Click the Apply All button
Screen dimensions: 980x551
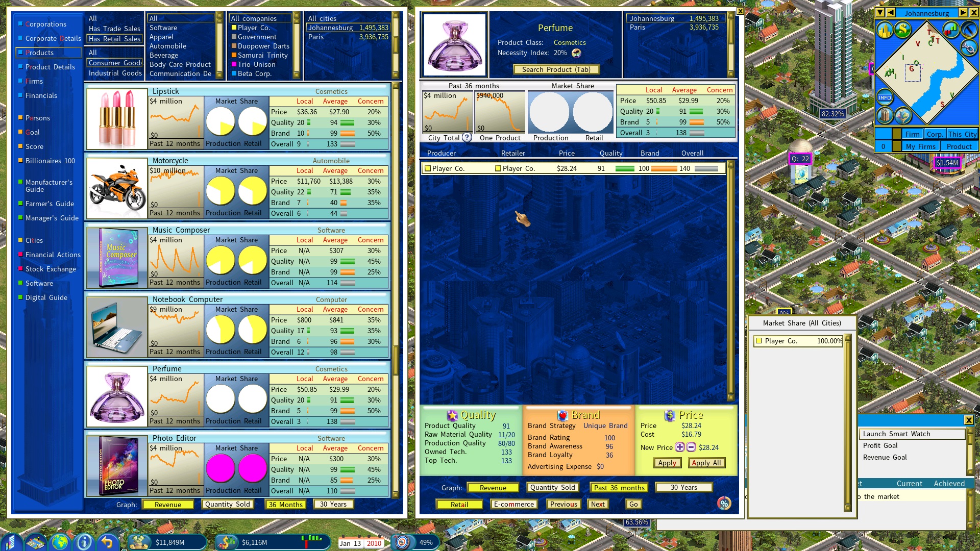click(706, 463)
